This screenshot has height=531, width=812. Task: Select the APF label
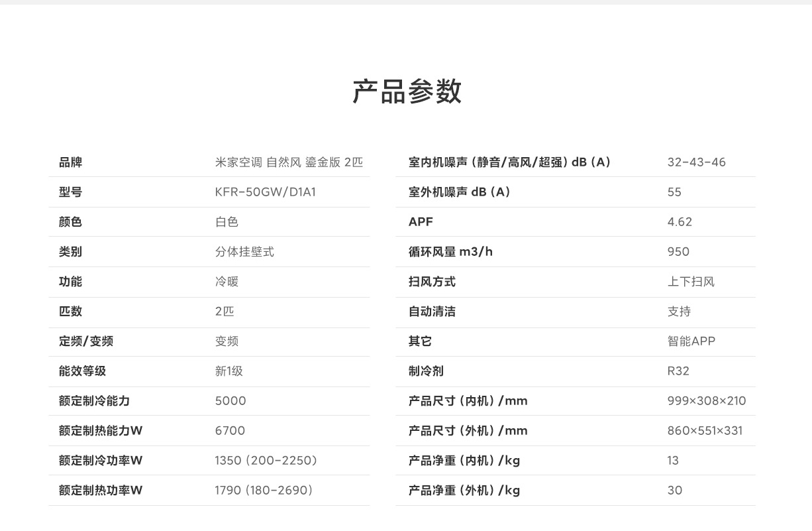tap(421, 222)
